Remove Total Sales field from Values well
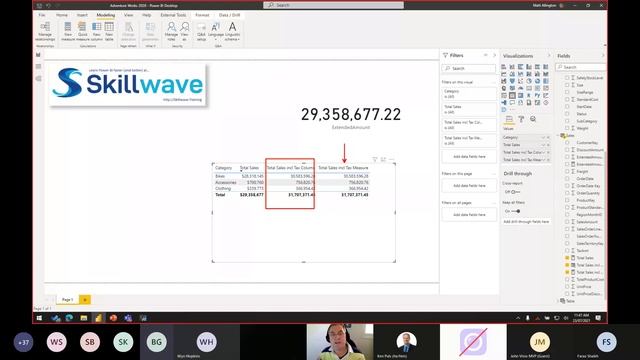The height and width of the screenshot is (360, 640). click(548, 145)
